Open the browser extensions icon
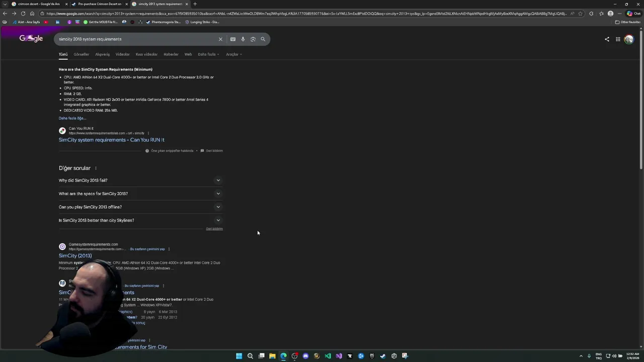Screen dimensions: 644x362 (591, 14)
